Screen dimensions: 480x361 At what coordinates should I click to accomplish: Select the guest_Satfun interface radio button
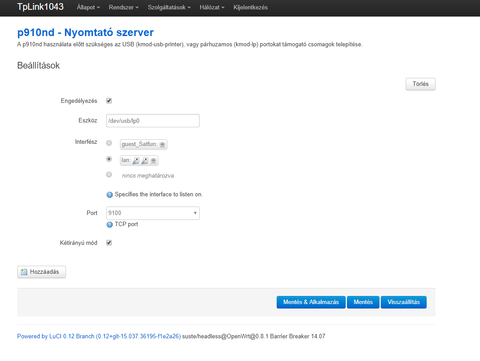click(109, 143)
